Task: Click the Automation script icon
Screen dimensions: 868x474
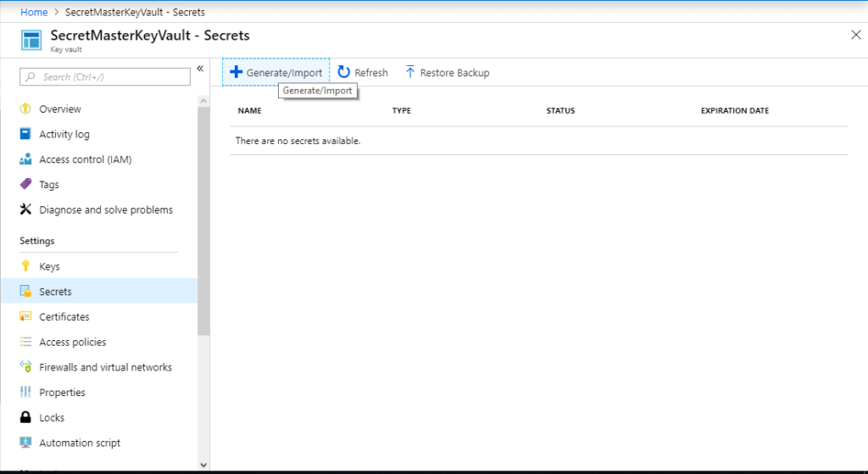Action: point(25,443)
